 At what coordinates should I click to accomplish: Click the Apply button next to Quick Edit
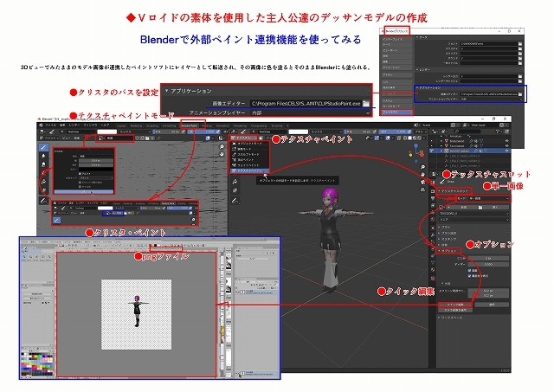(492, 305)
